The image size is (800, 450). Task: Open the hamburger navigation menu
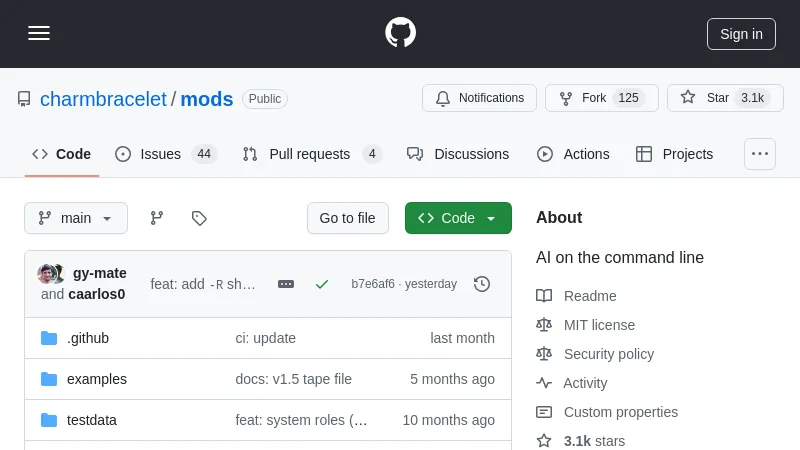(39, 33)
